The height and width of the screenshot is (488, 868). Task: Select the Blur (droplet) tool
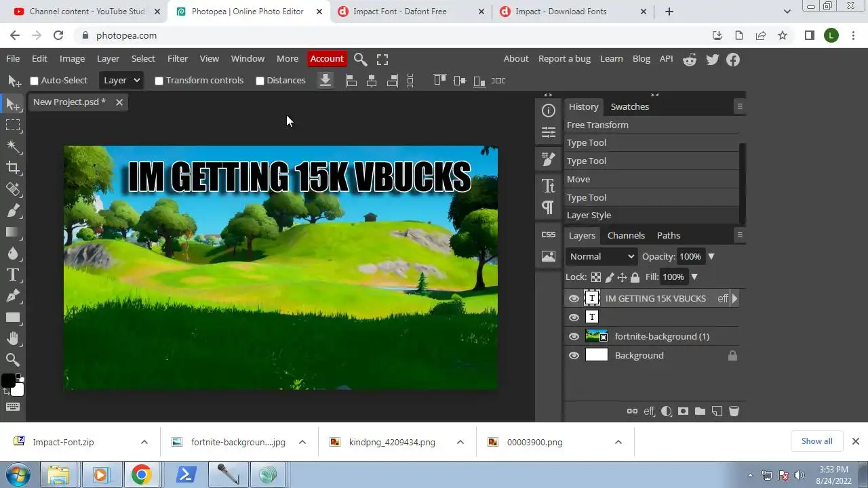pyautogui.click(x=13, y=253)
